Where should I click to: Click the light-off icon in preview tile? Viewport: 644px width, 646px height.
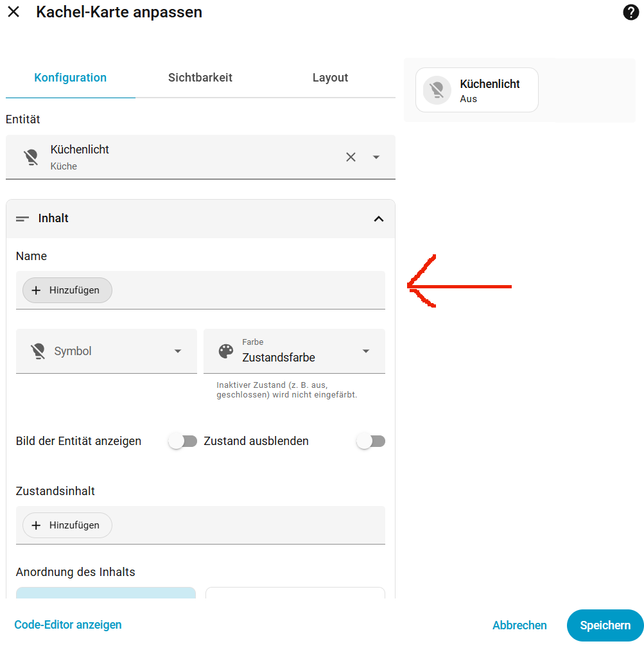point(437,90)
